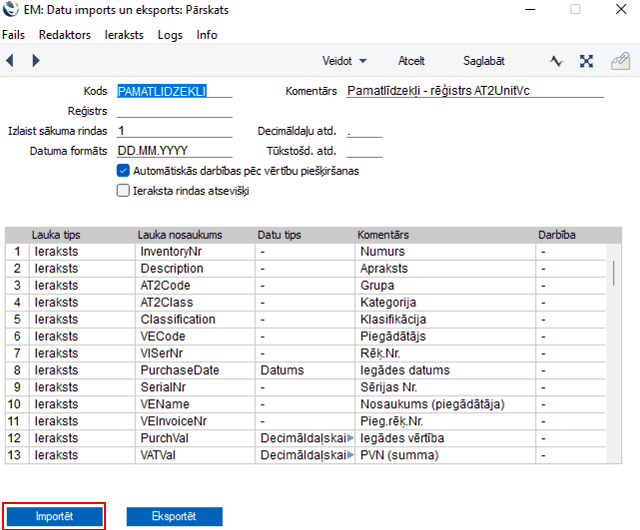Click the EM application icon in title bar
The image size is (640, 530).
coord(11,9)
